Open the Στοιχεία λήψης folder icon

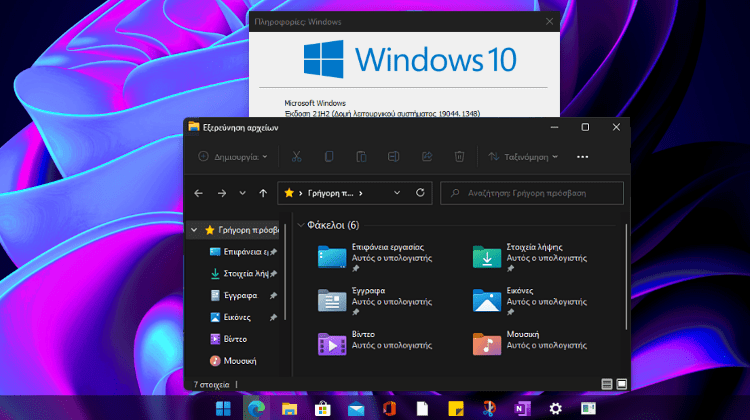pos(487,257)
